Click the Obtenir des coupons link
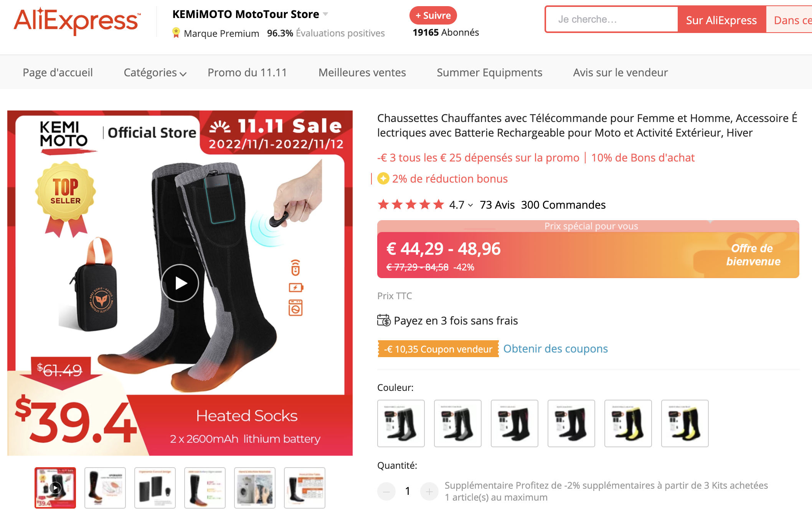812x514 pixels. 555,349
